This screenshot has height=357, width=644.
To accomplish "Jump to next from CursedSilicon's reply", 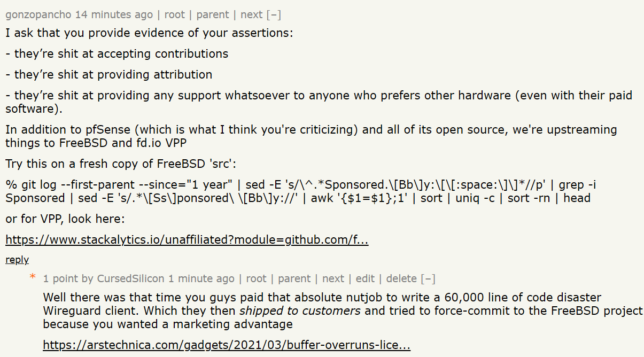I will click(333, 278).
